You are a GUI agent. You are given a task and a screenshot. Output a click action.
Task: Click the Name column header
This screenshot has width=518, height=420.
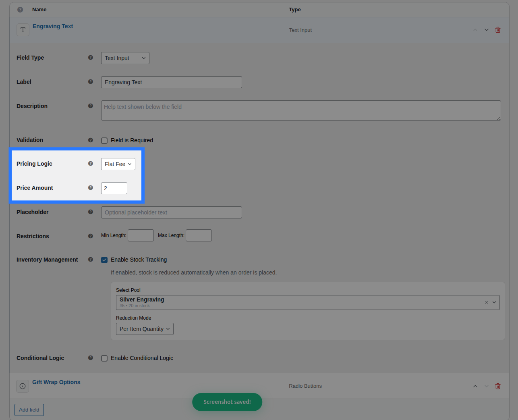point(39,10)
